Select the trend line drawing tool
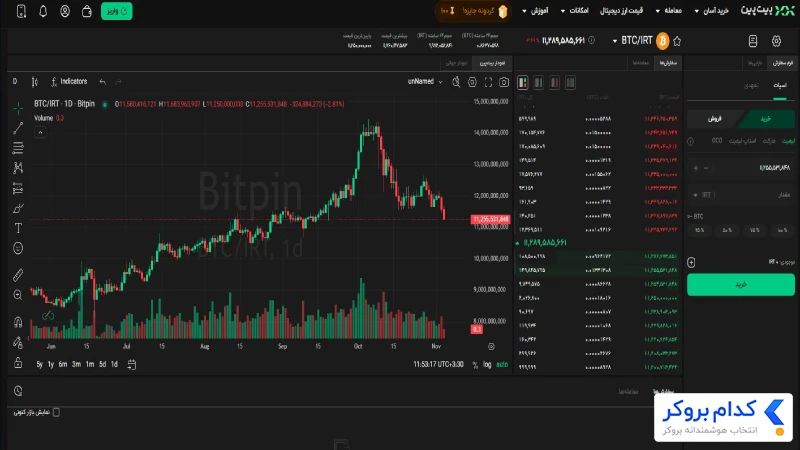The width and height of the screenshot is (800, 450). [x=18, y=128]
